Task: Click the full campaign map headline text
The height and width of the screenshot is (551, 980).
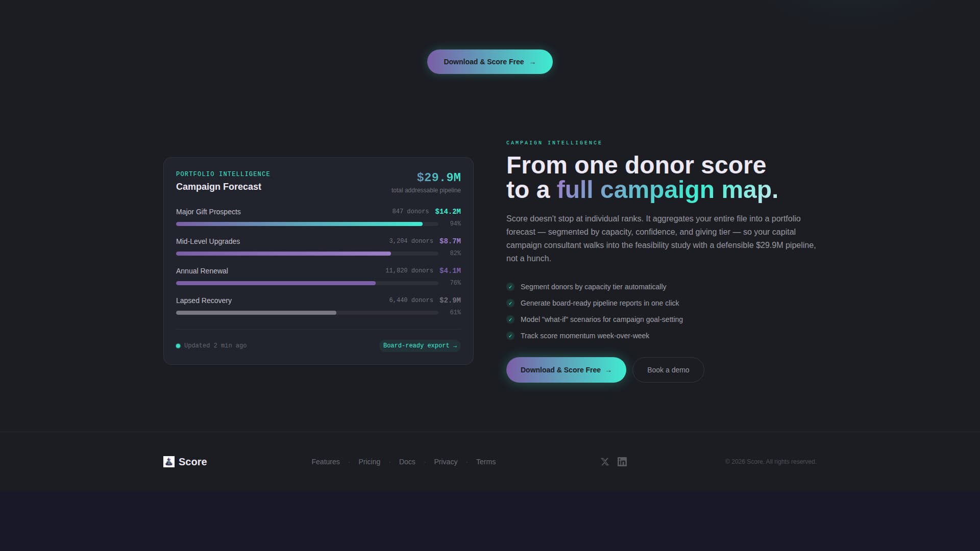Action: coord(667,190)
